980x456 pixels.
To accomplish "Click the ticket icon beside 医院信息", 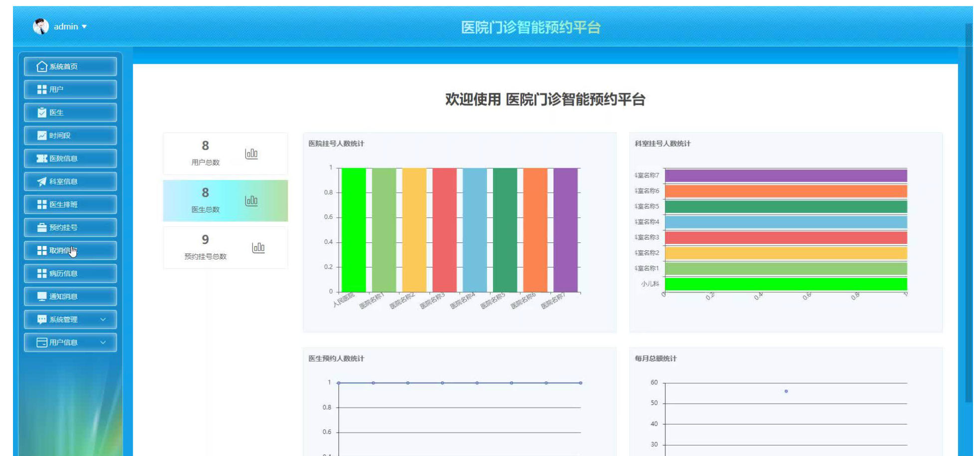I will tap(42, 158).
